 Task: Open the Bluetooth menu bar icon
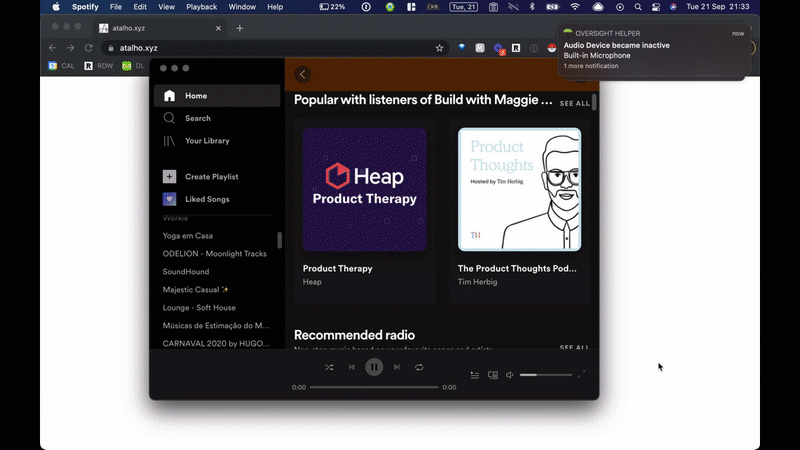pyautogui.click(x=532, y=7)
